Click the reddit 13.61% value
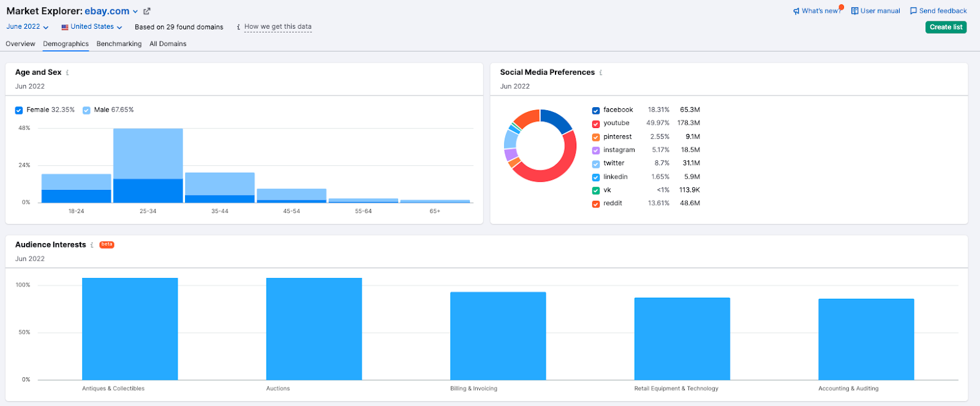This screenshot has width=980, height=406. (x=658, y=203)
